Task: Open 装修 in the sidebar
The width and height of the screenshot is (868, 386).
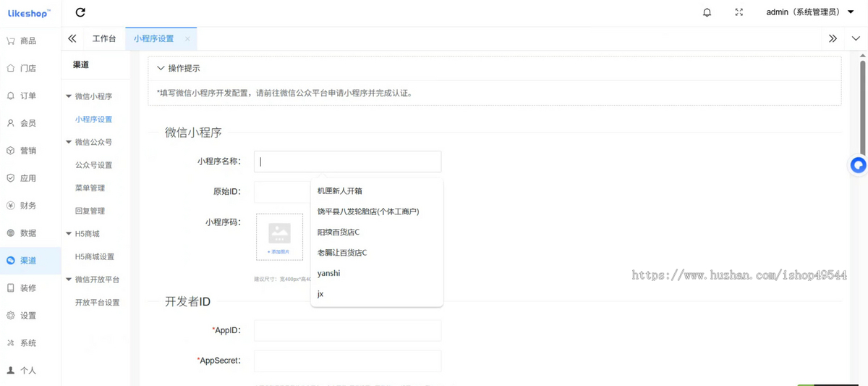Action: (x=30, y=288)
